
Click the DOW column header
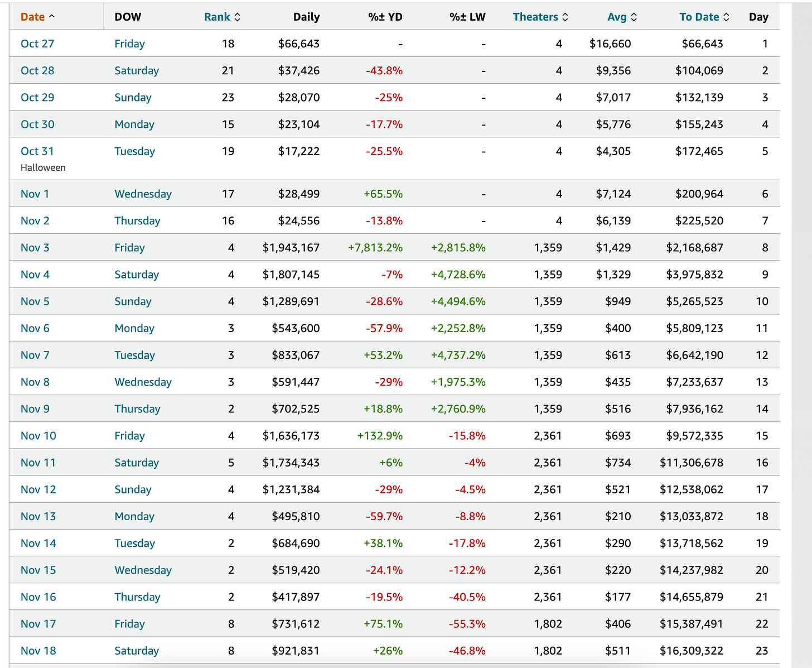(128, 17)
